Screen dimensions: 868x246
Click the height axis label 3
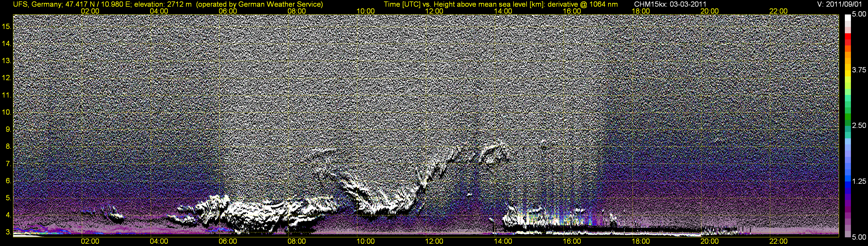(x=8, y=232)
